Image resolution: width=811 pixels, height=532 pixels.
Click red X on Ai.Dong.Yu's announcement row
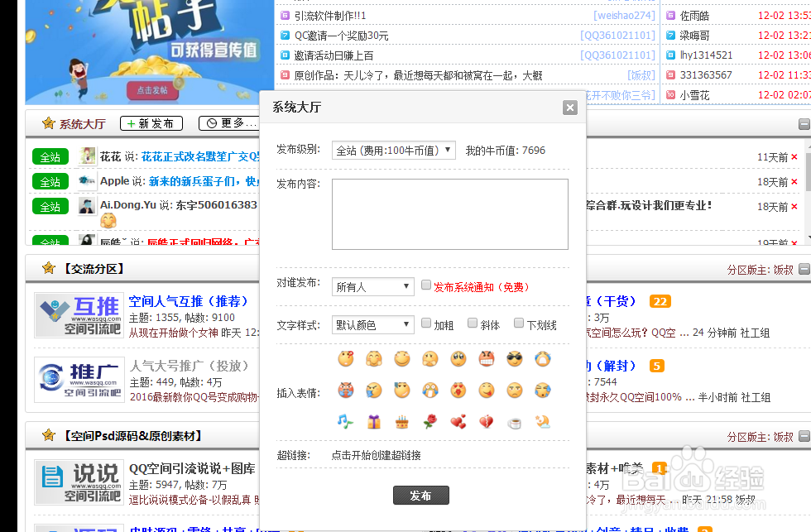(794, 206)
